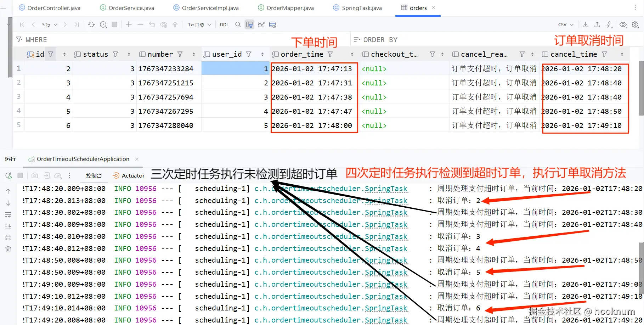The width and height of the screenshot is (644, 325).
Task: Go to first page of rows
Action: point(22,24)
